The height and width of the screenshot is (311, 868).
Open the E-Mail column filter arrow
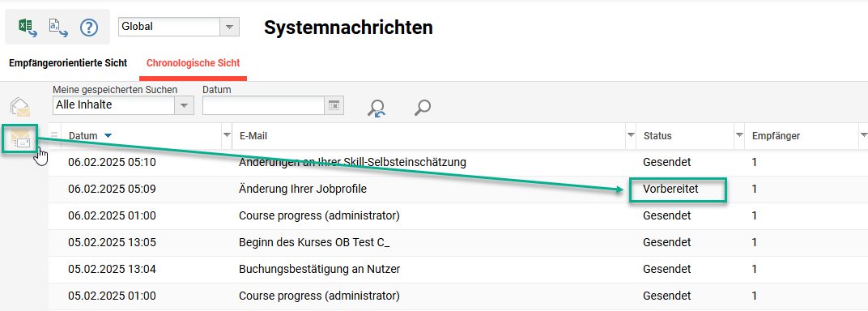click(x=631, y=135)
